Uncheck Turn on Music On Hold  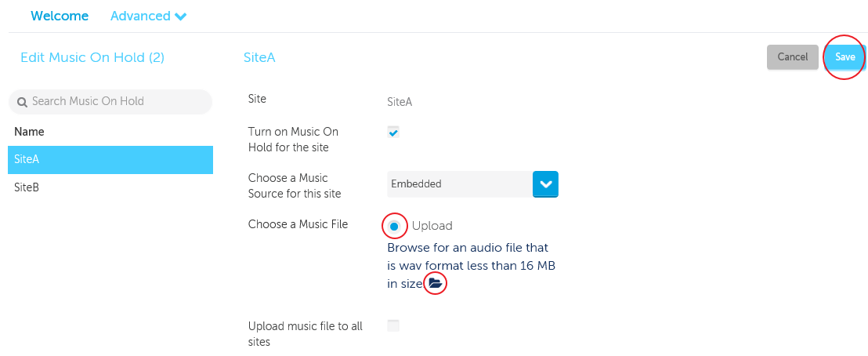click(393, 133)
